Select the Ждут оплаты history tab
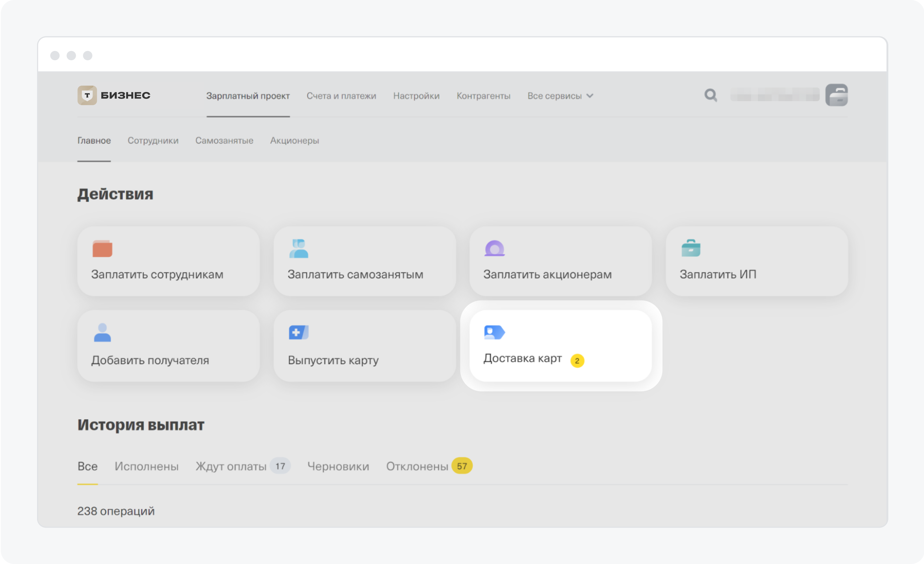 tap(231, 466)
